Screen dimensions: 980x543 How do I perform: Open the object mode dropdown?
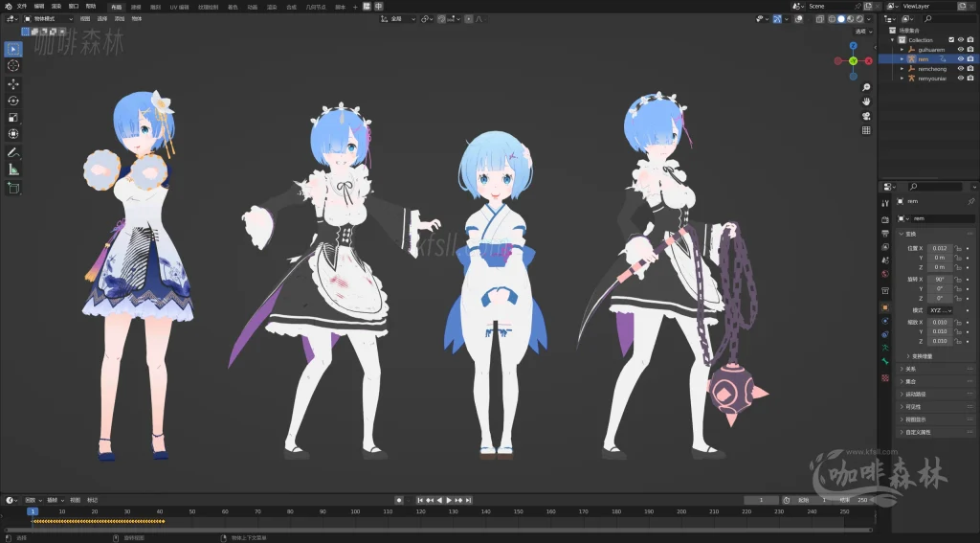(49, 19)
